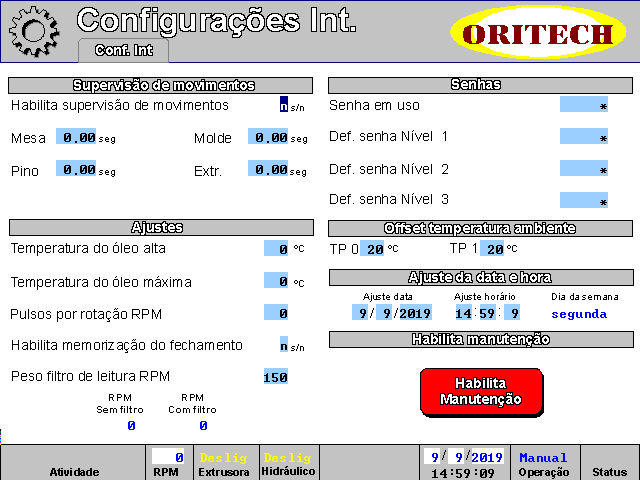This screenshot has height=480, width=640.
Task: Open the Hidráulico bottom panel
Action: (288, 463)
